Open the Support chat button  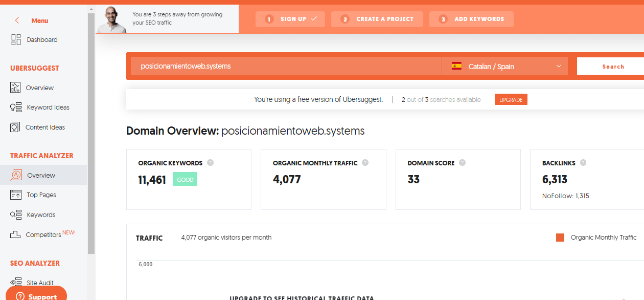pyautogui.click(x=36, y=293)
